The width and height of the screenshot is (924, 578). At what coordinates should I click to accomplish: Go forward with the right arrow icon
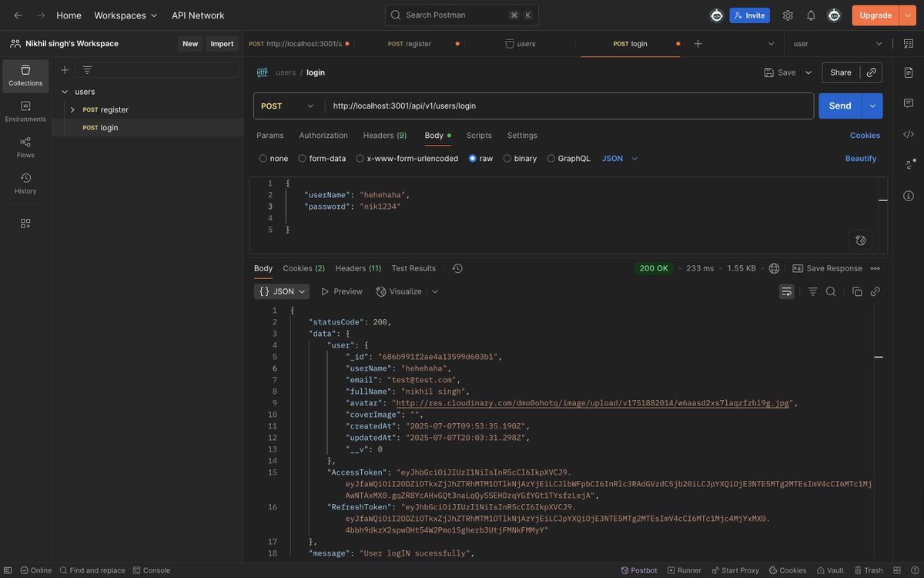pos(41,15)
